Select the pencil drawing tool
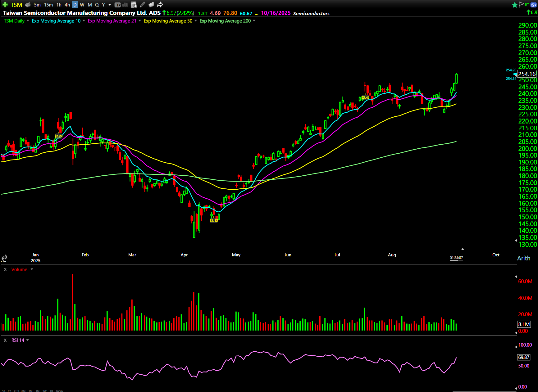538x392 pixels. click(143, 5)
